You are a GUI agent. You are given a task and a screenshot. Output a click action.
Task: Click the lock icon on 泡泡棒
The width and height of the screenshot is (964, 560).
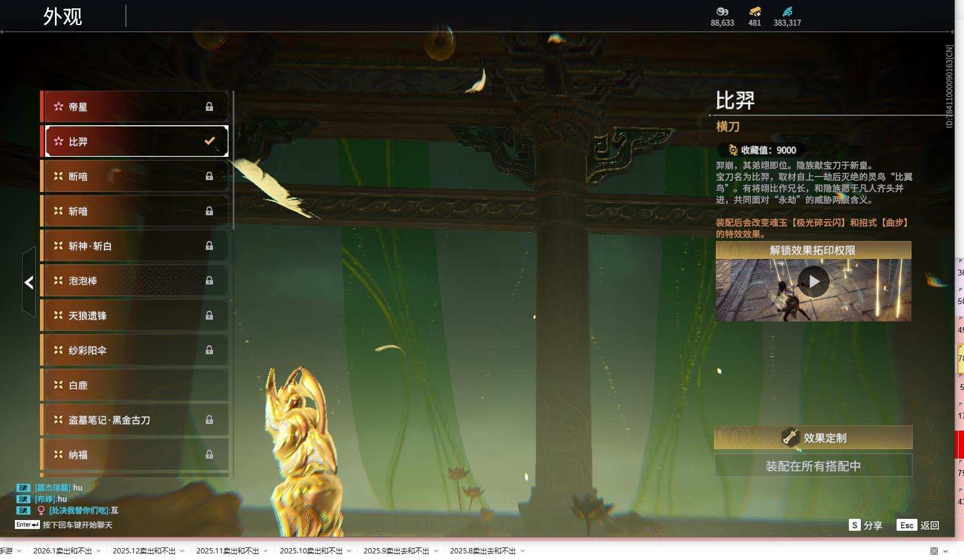coord(209,280)
